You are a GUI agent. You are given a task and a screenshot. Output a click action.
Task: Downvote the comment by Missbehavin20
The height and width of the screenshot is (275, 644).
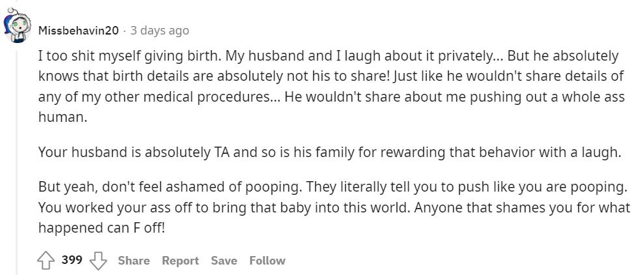coord(98,261)
